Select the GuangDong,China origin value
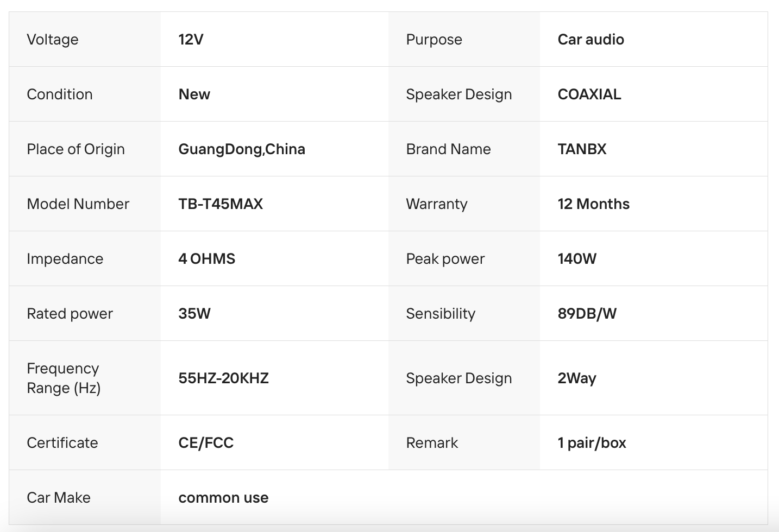 click(x=241, y=149)
